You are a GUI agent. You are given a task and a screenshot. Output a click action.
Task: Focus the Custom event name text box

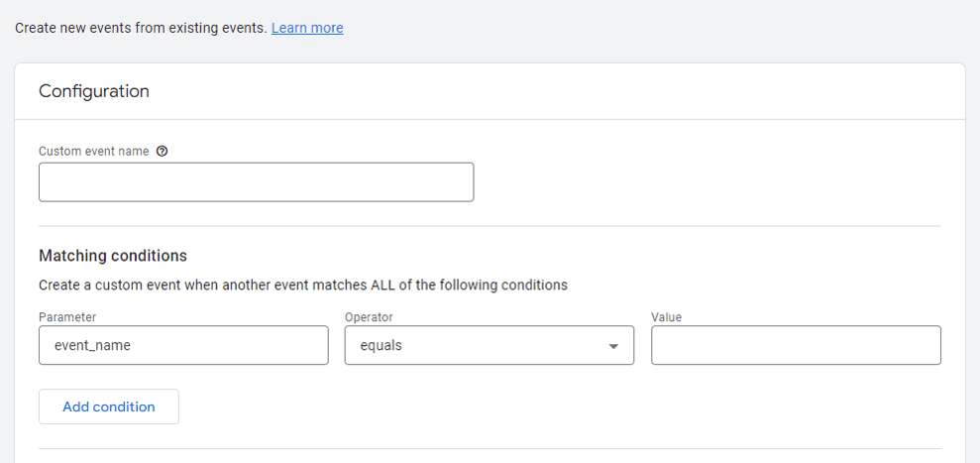point(257,182)
